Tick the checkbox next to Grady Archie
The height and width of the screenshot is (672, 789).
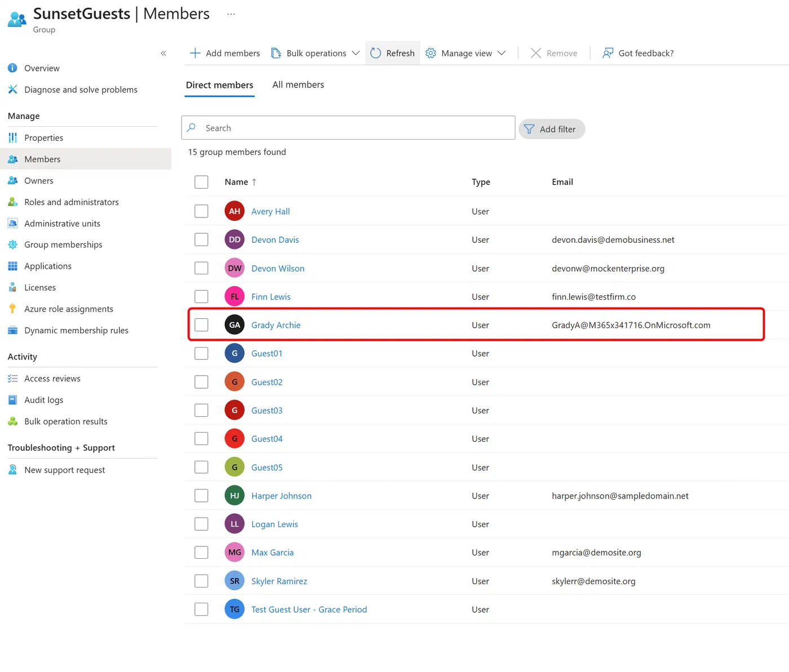point(201,325)
